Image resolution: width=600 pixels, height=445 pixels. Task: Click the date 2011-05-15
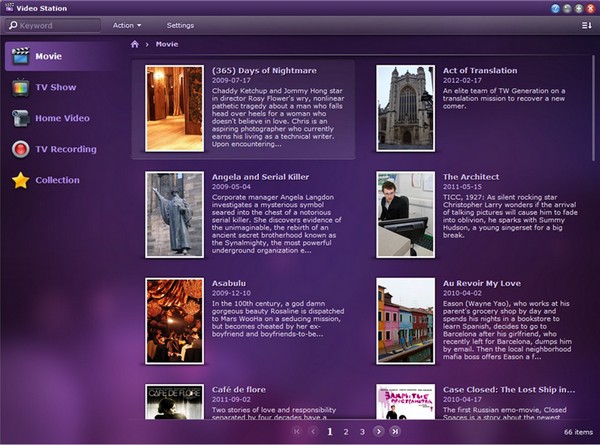tap(462, 187)
